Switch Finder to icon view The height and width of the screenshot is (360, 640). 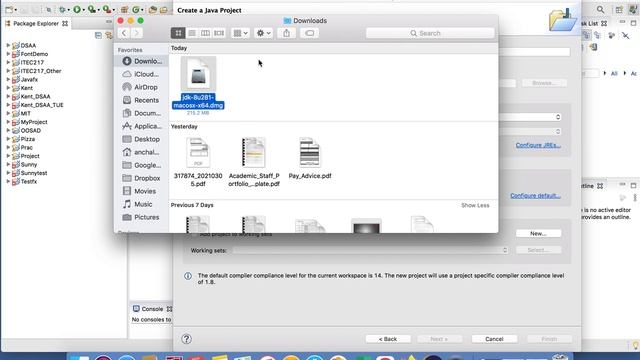pos(178,33)
